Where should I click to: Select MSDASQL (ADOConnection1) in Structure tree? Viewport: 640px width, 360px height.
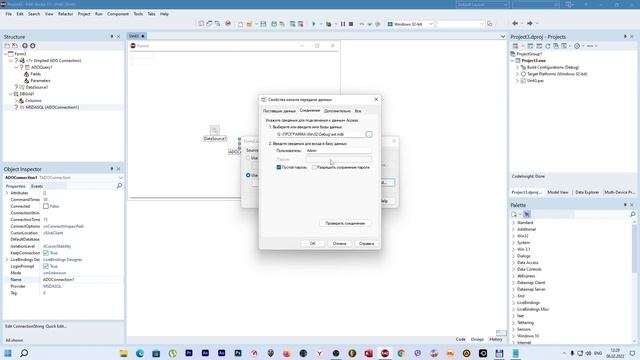coord(52,107)
